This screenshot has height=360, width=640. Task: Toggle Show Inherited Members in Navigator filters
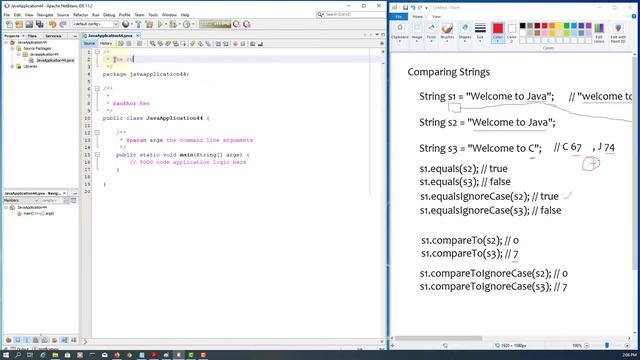pos(9,340)
